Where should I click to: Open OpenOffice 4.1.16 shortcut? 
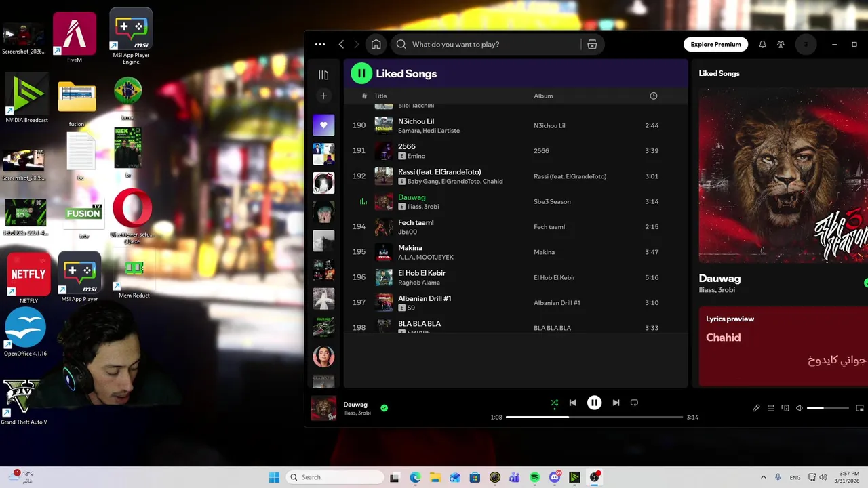(x=25, y=332)
